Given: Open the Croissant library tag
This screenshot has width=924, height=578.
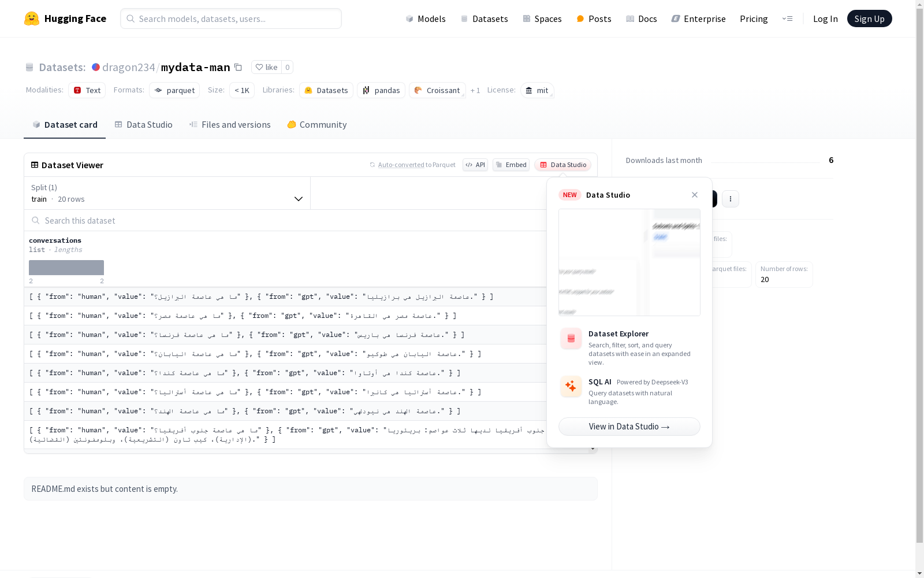Looking at the screenshot, I should coord(437,90).
